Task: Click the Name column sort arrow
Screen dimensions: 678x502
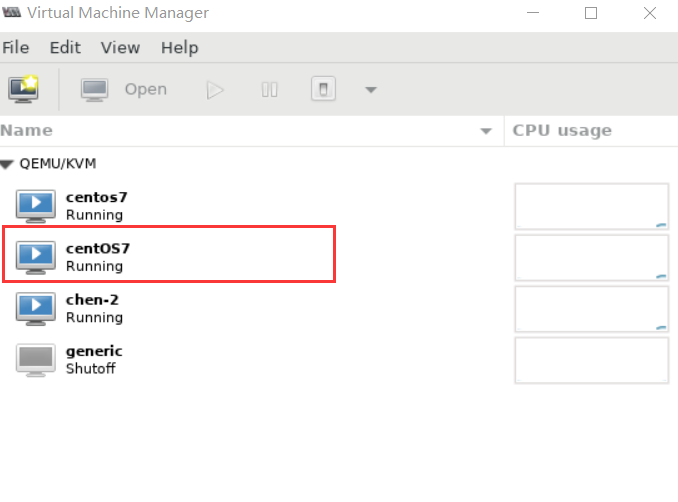Action: coord(486,131)
